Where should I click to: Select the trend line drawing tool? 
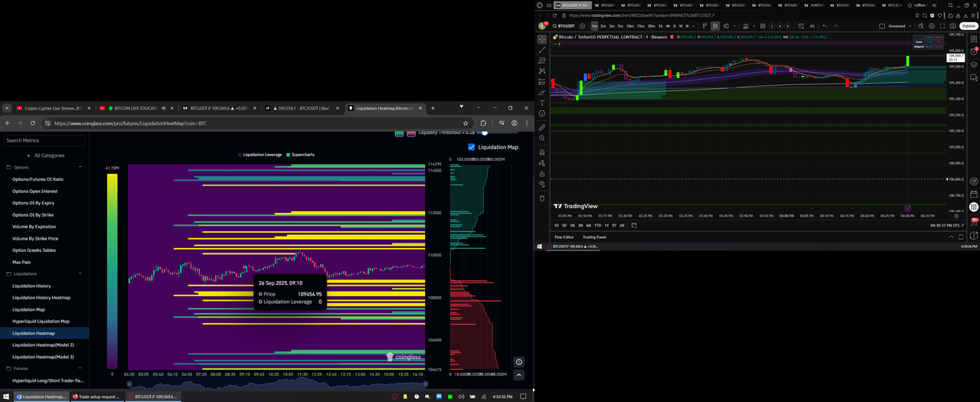click(x=542, y=50)
